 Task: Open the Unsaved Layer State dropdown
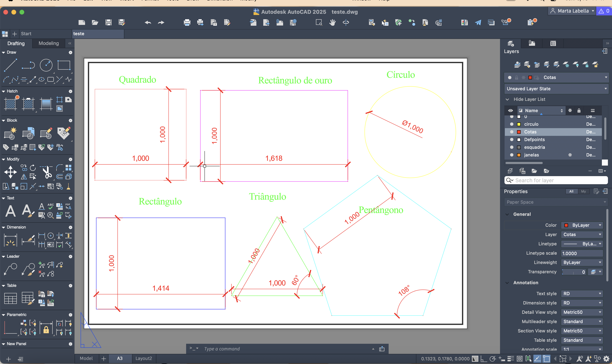pos(556,89)
